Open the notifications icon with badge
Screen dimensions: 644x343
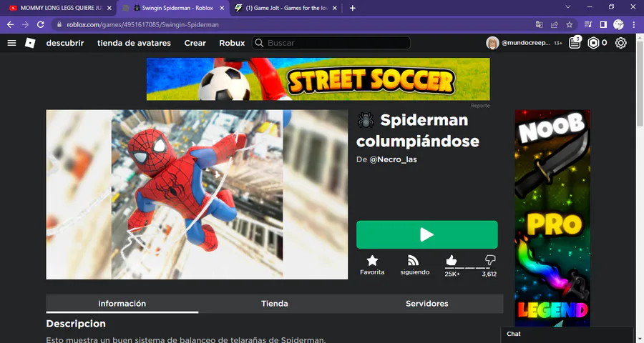tap(575, 42)
